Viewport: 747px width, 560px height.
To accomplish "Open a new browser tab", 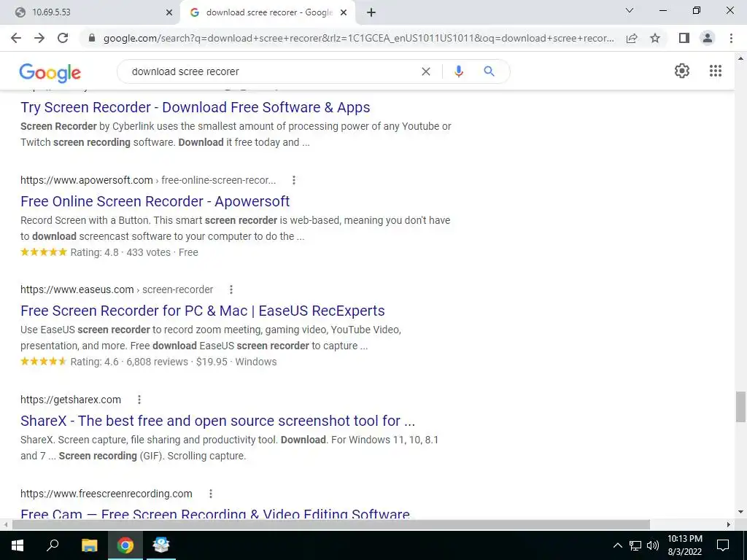I will pyautogui.click(x=371, y=13).
